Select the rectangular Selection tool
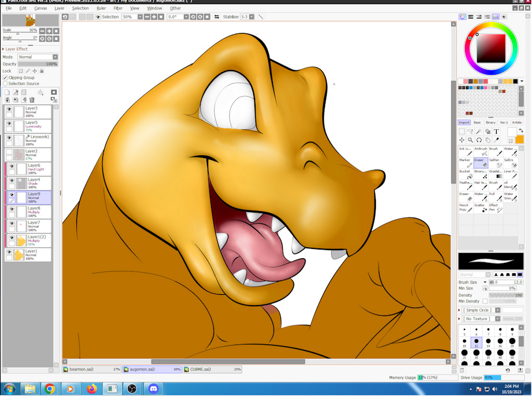532x396 pixels. 462,131
